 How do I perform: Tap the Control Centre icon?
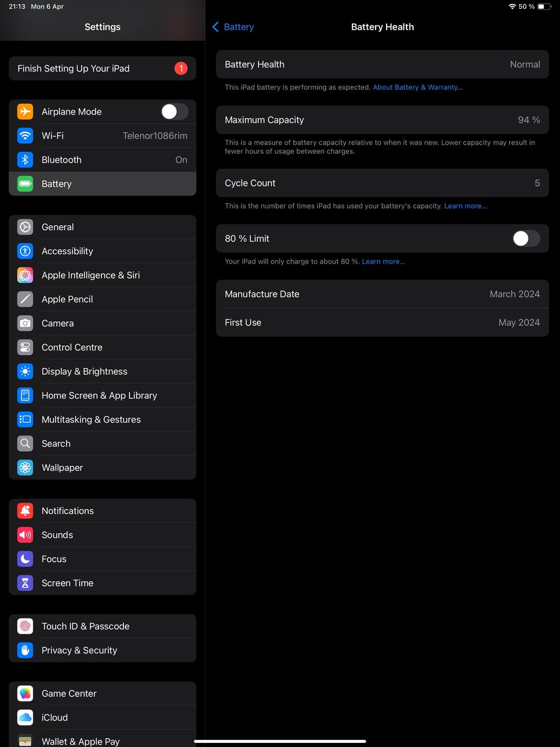pos(25,347)
